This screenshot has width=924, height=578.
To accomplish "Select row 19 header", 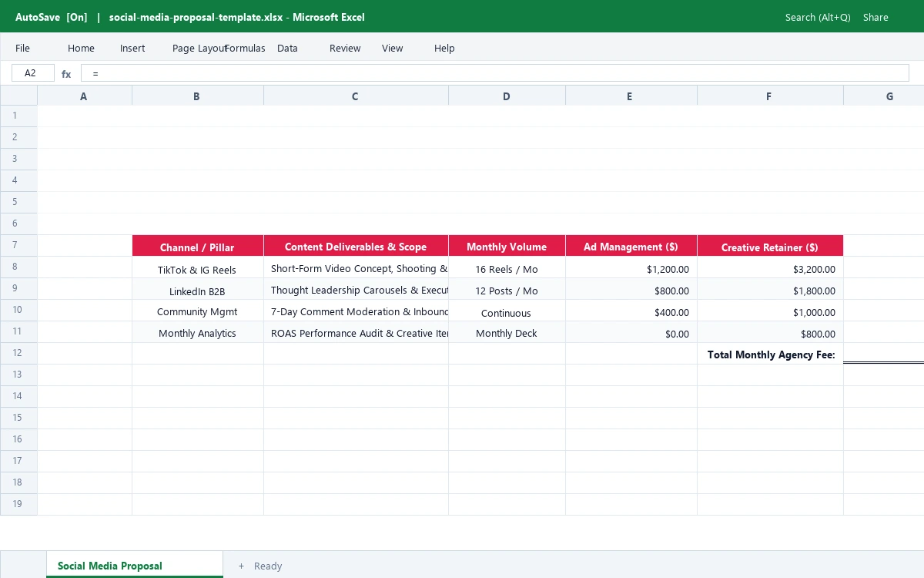I will click(x=18, y=504).
